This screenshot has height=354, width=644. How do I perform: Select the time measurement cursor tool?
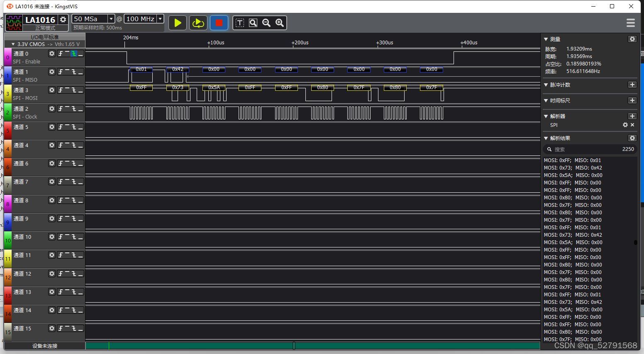pyautogui.click(x=240, y=23)
